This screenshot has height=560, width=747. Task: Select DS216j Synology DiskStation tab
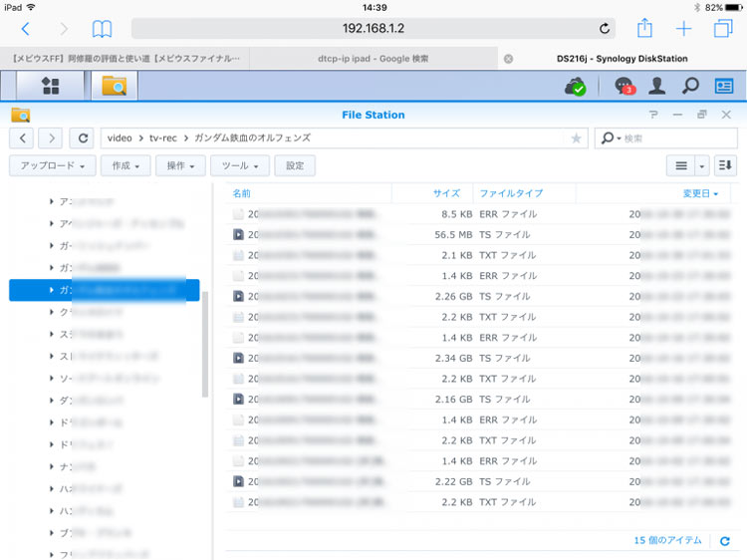click(622, 59)
